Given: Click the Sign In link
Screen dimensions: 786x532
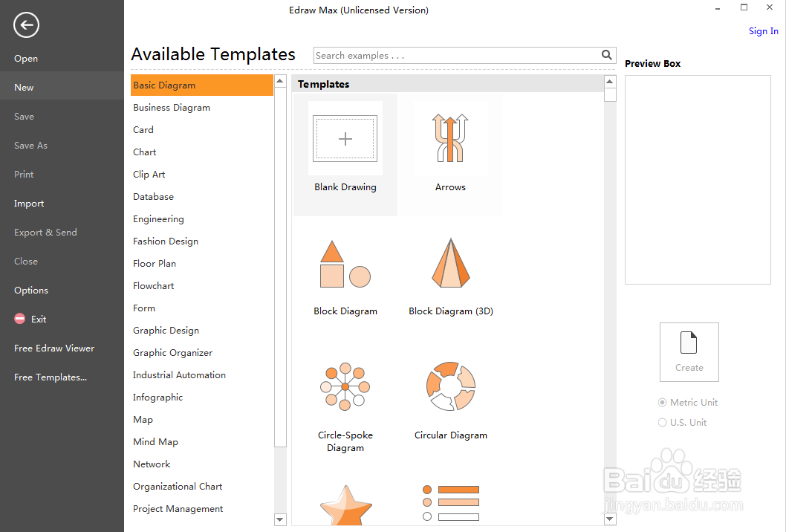Looking at the screenshot, I should [x=764, y=31].
